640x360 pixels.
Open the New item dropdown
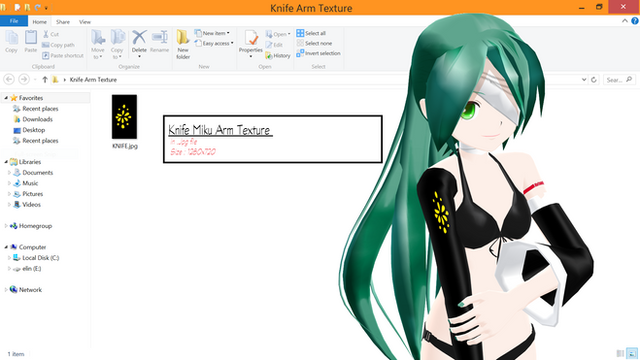pos(212,33)
